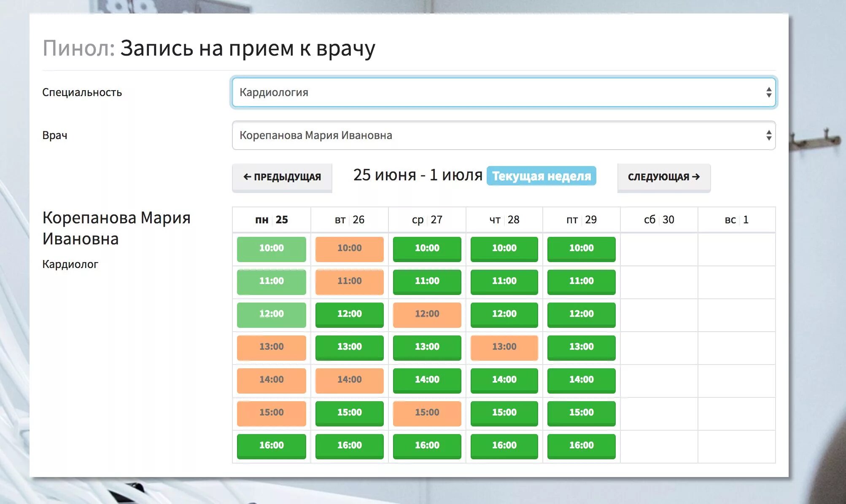The image size is (846, 504).
Task: Select the вс 1 column header
Action: 737,220
